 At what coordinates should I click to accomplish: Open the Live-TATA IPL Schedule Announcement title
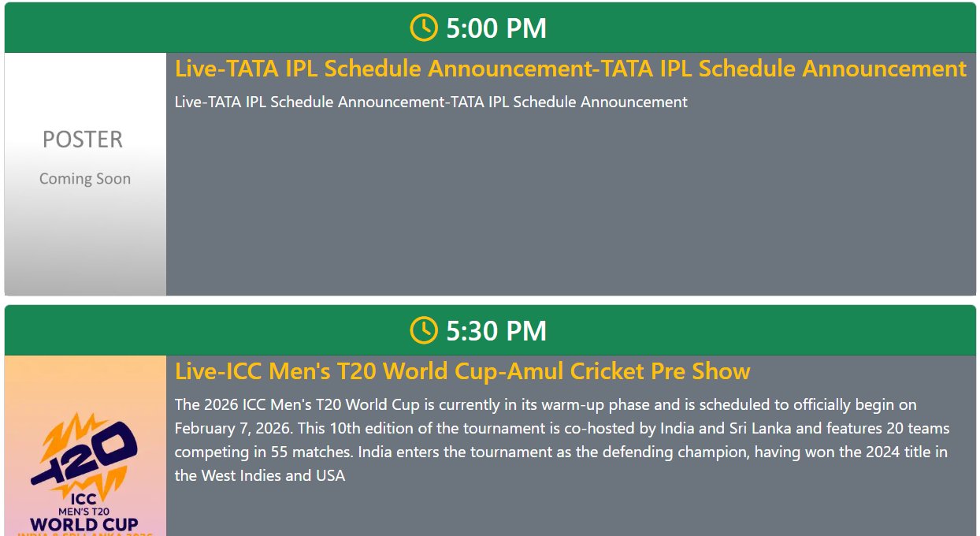570,69
